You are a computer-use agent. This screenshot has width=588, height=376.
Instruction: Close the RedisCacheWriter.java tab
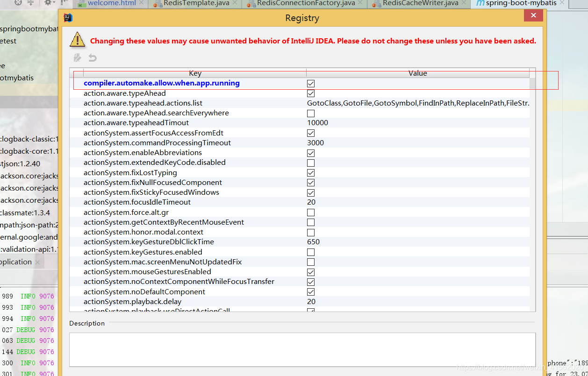tap(464, 3)
